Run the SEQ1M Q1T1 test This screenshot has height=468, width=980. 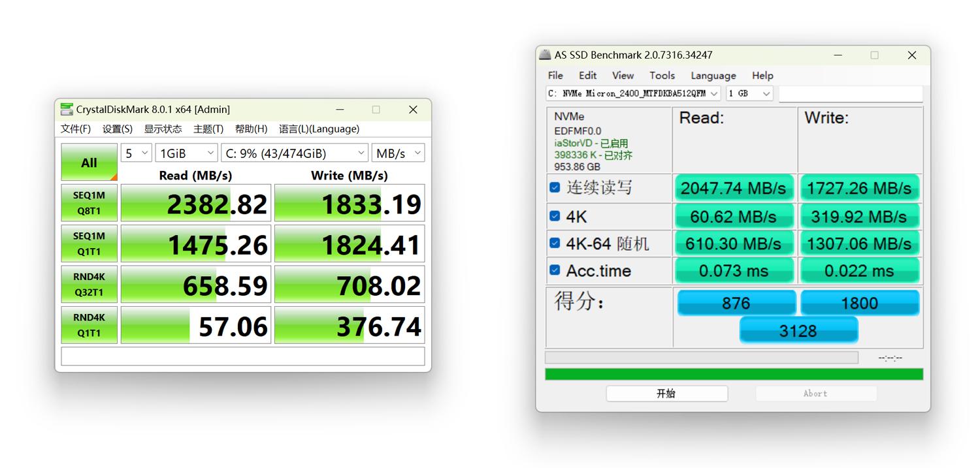pyautogui.click(x=89, y=243)
